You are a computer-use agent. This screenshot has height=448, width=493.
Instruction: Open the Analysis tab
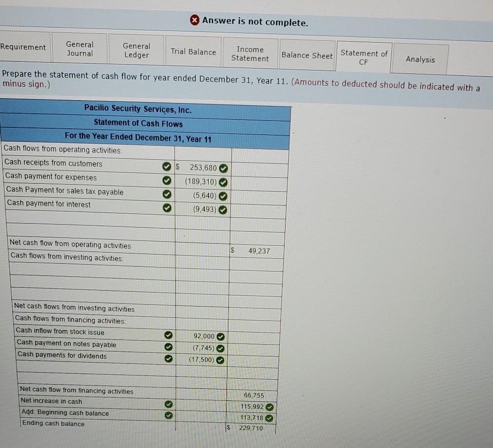click(x=420, y=59)
